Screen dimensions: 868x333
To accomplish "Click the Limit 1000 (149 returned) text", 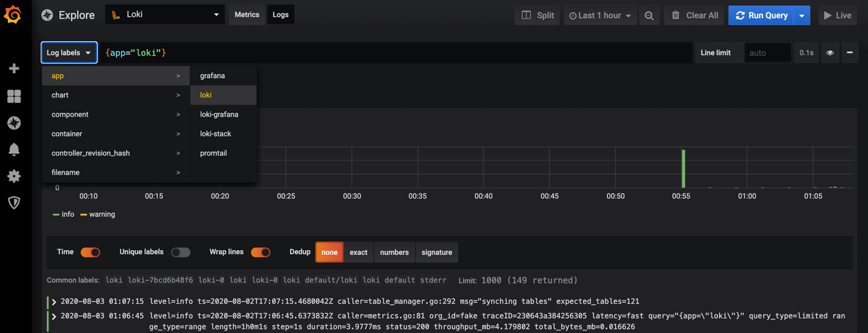I will (x=518, y=280).
